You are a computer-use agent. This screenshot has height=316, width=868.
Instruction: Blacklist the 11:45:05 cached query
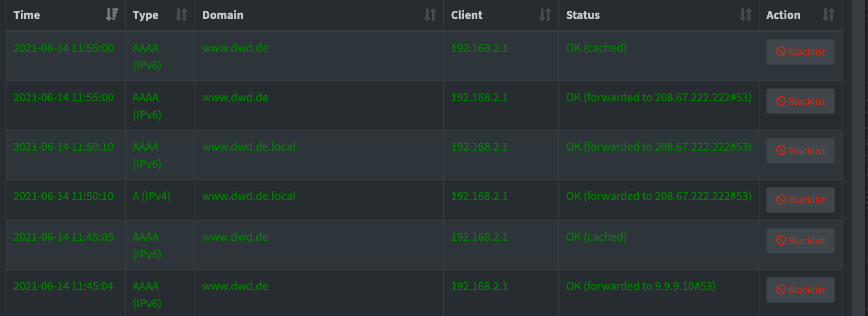(x=800, y=241)
